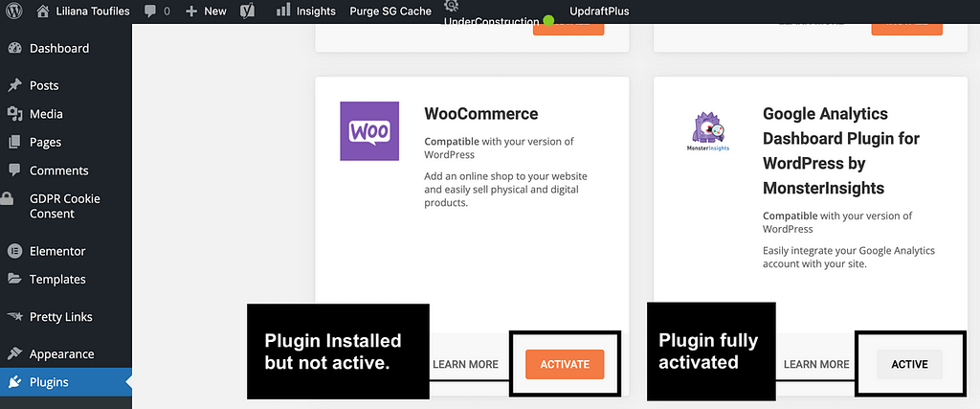The width and height of the screenshot is (980, 409).
Task: Open UpdraftPlus from the admin bar
Action: [x=599, y=11]
